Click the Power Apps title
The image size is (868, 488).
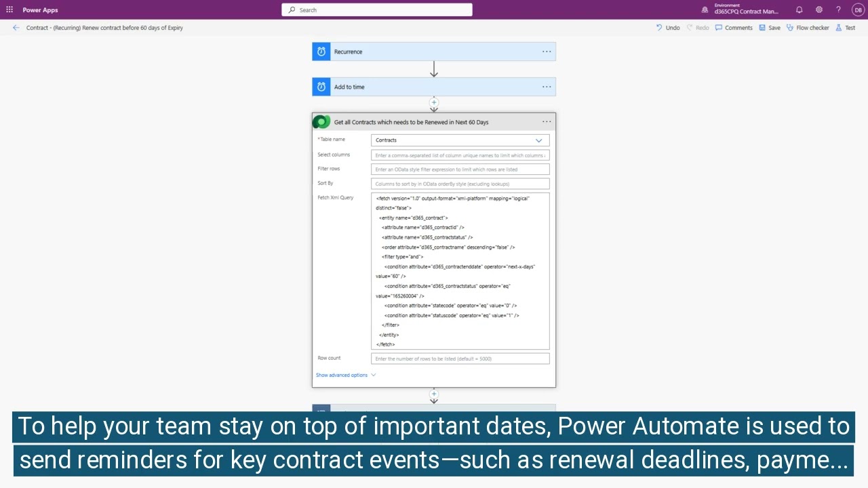(x=40, y=10)
